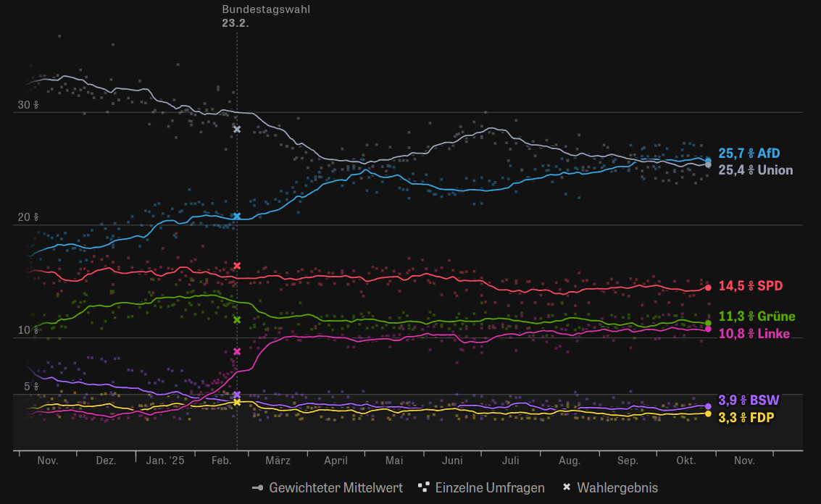Select the 3,9 % BSW label

coord(749,400)
